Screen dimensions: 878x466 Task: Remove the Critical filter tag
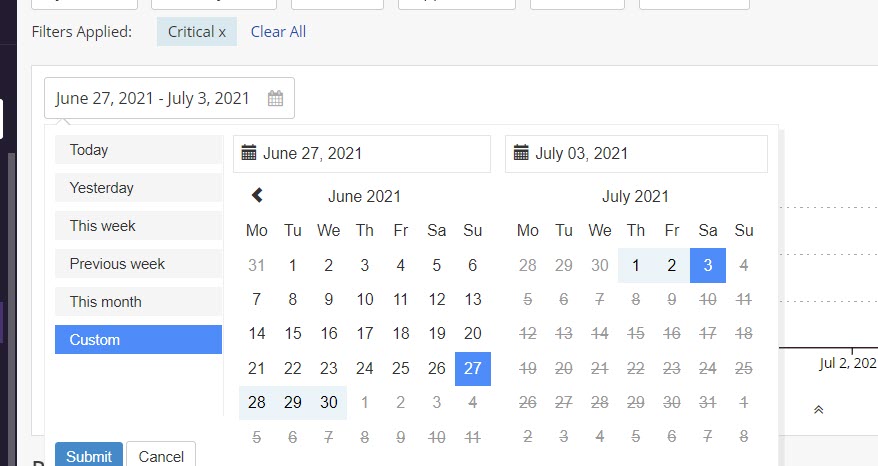click(x=222, y=32)
